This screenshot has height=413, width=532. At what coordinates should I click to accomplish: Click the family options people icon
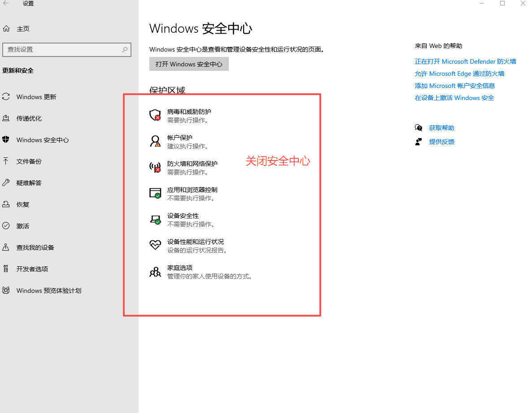[x=155, y=272]
